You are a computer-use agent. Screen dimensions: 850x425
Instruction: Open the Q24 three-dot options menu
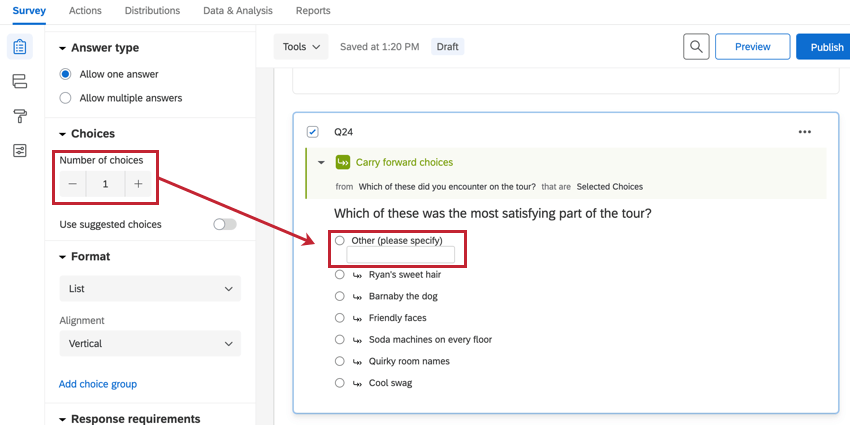(804, 132)
